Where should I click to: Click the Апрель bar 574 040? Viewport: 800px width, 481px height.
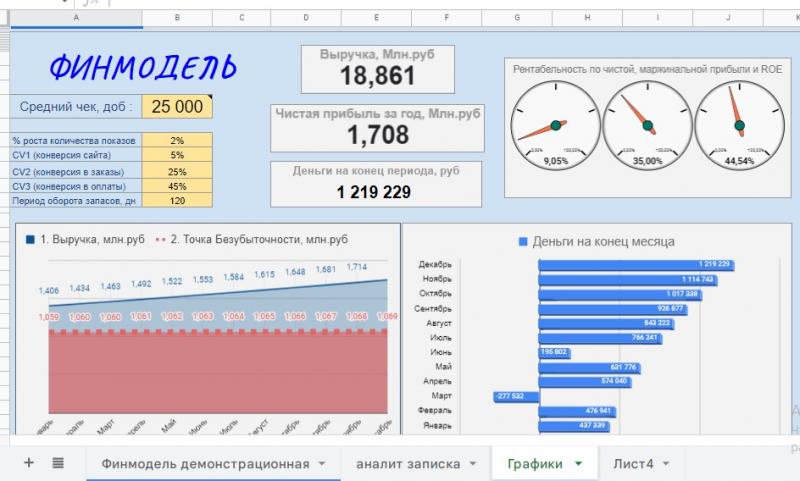pyautogui.click(x=585, y=382)
